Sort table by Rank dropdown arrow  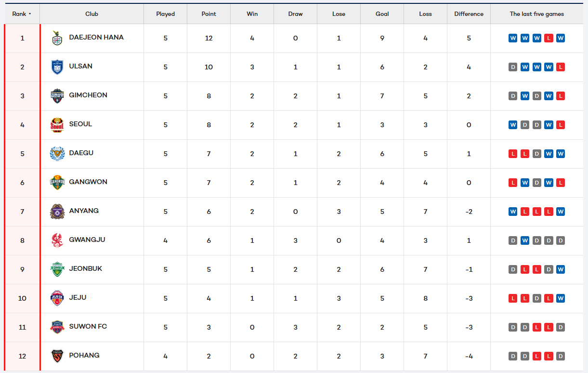pyautogui.click(x=30, y=14)
